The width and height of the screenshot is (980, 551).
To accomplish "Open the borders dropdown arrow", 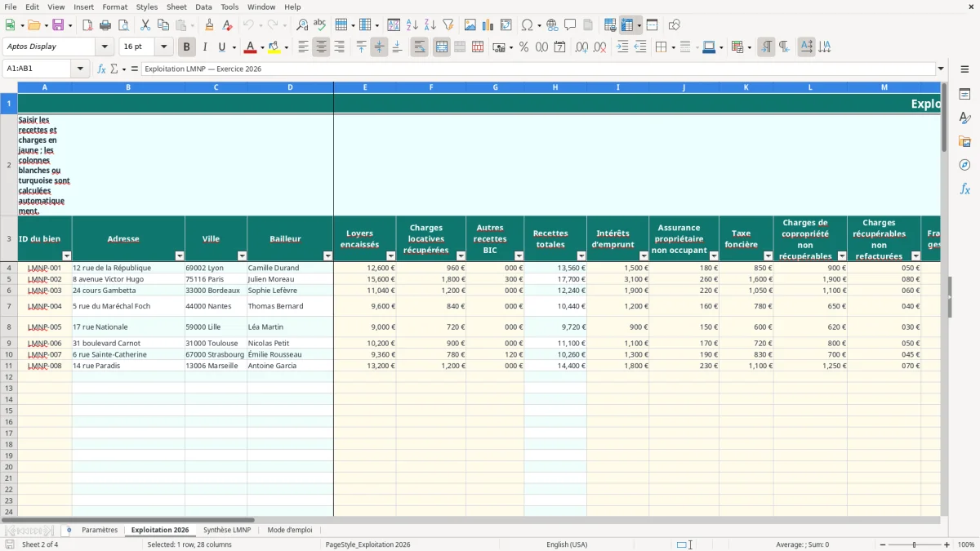I will 671,47.
